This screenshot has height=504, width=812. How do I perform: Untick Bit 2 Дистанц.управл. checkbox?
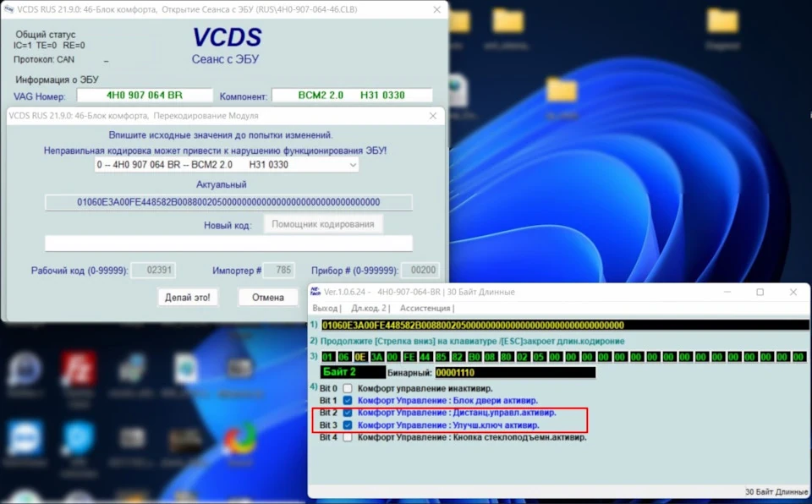(x=348, y=413)
